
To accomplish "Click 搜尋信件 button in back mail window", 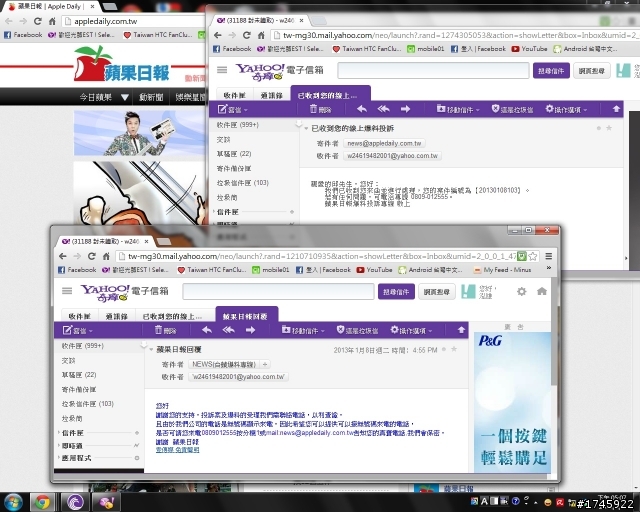I will coord(551,71).
